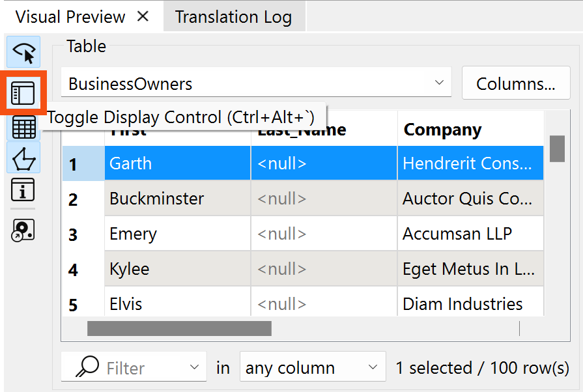Image resolution: width=583 pixels, height=392 pixels.
Task: Toggle the Graphics View polygon icon
Action: pyautogui.click(x=23, y=158)
